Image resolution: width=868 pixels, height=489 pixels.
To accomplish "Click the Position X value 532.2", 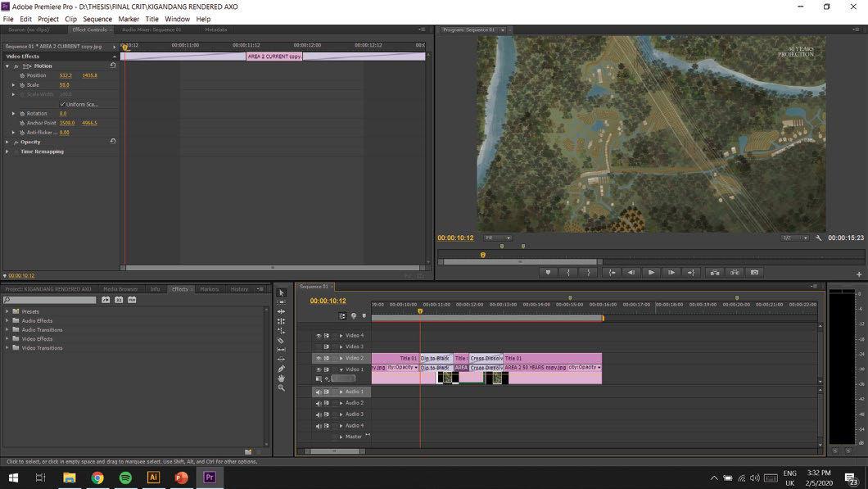I will coord(66,75).
